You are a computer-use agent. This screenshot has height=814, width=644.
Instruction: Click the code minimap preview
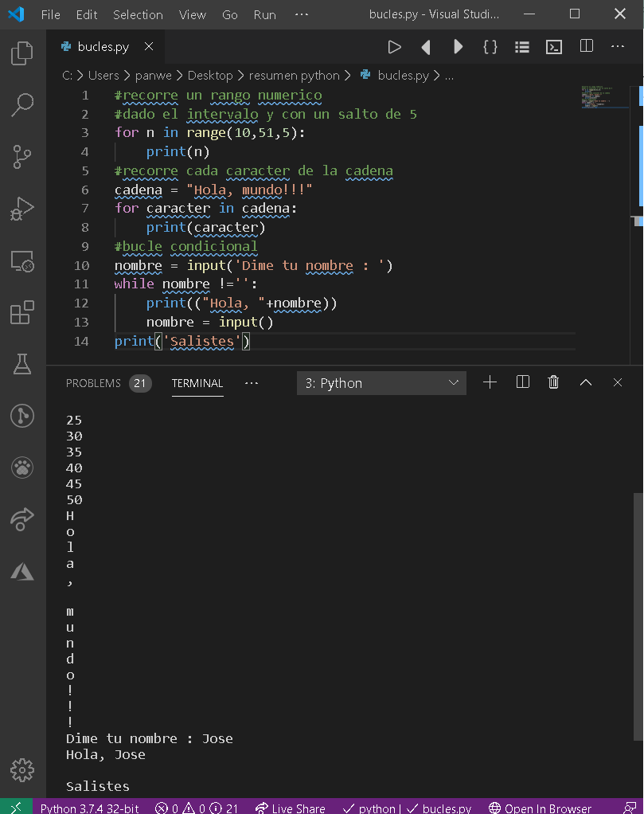604,97
